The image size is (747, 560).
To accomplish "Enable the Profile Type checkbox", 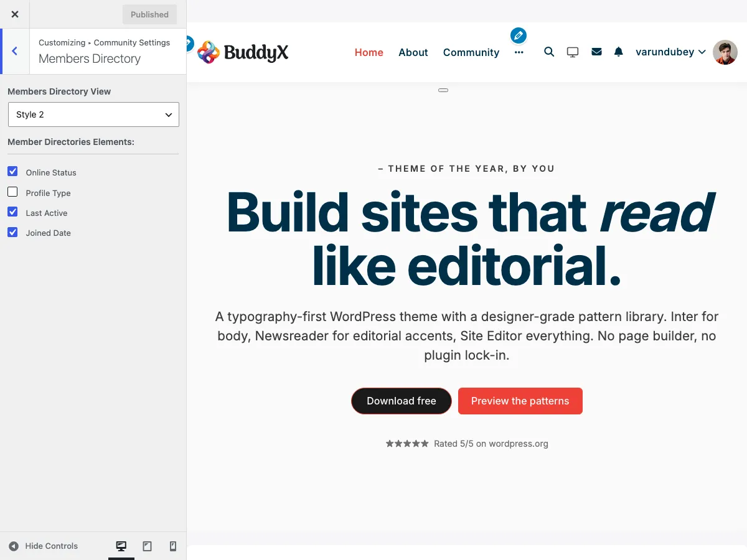I will pyautogui.click(x=12, y=192).
